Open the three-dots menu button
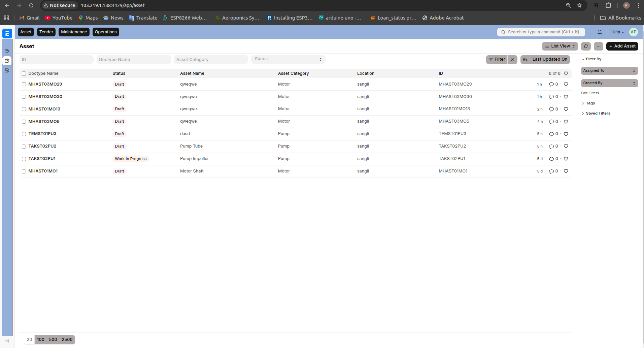The image size is (644, 348). (598, 46)
